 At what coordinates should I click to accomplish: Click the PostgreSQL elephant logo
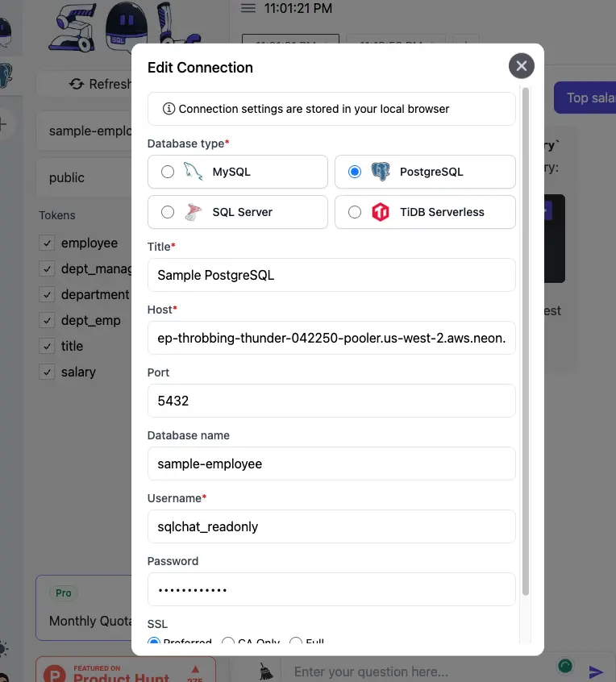click(x=381, y=172)
